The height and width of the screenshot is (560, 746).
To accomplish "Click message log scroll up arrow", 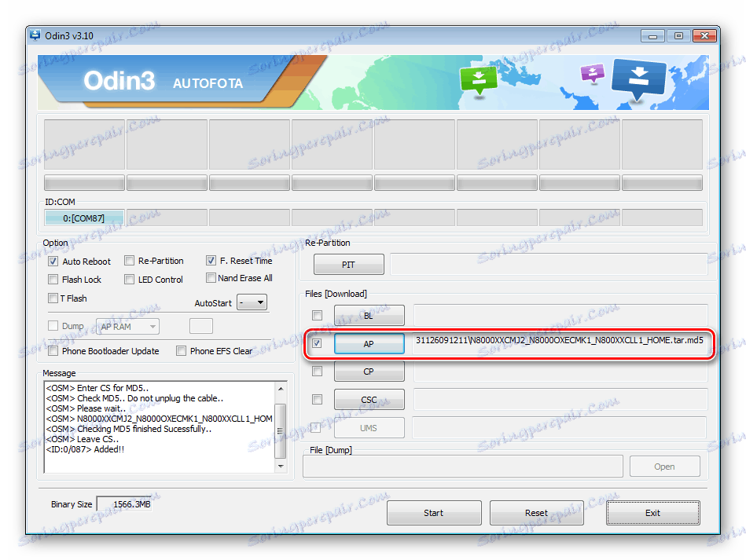I will (x=281, y=388).
